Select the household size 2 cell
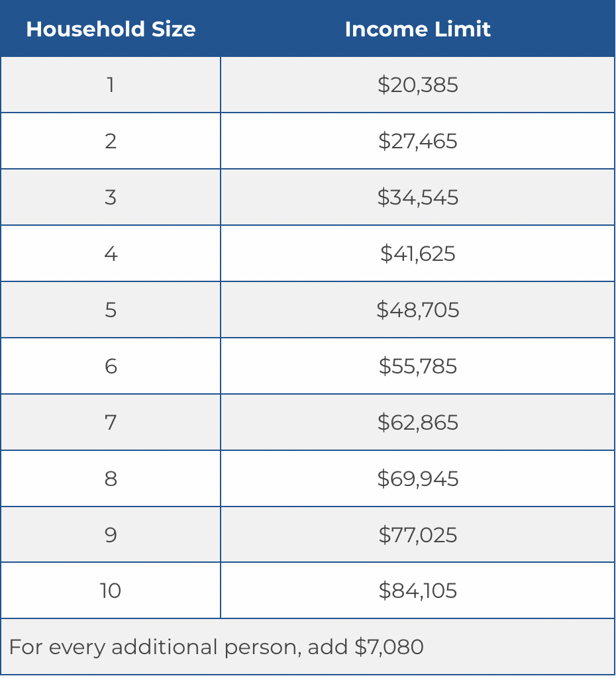Viewport: 616px width, 678px height. [x=111, y=141]
